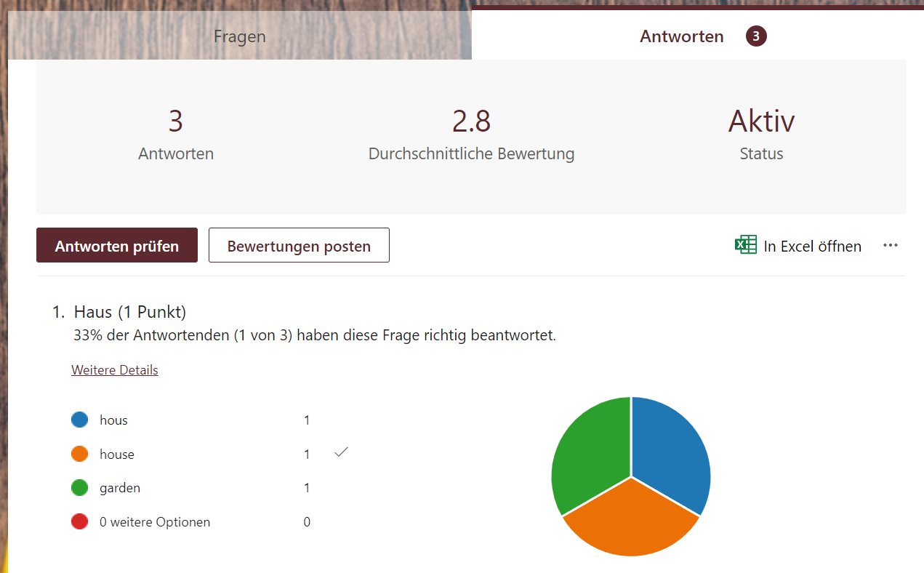Expand Weitere Details for question one

[114, 369]
